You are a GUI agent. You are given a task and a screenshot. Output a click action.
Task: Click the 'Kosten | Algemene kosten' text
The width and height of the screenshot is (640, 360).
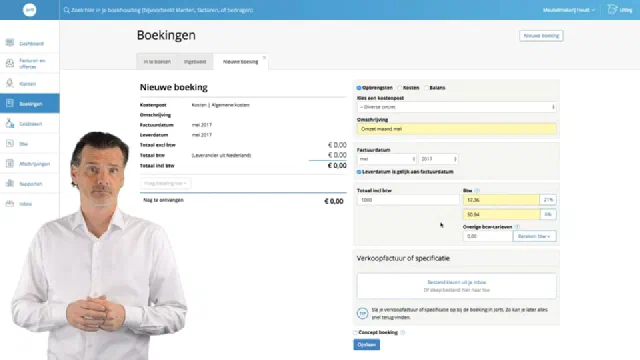220,105
